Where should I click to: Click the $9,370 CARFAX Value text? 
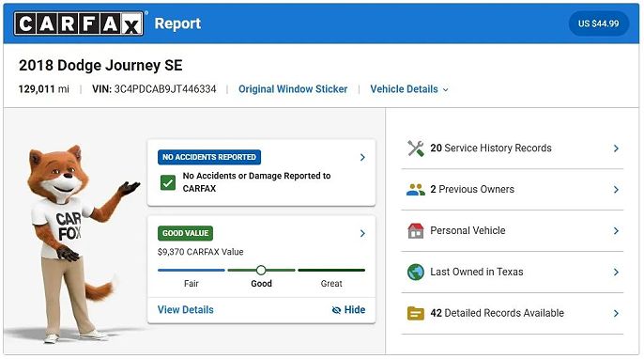click(201, 252)
